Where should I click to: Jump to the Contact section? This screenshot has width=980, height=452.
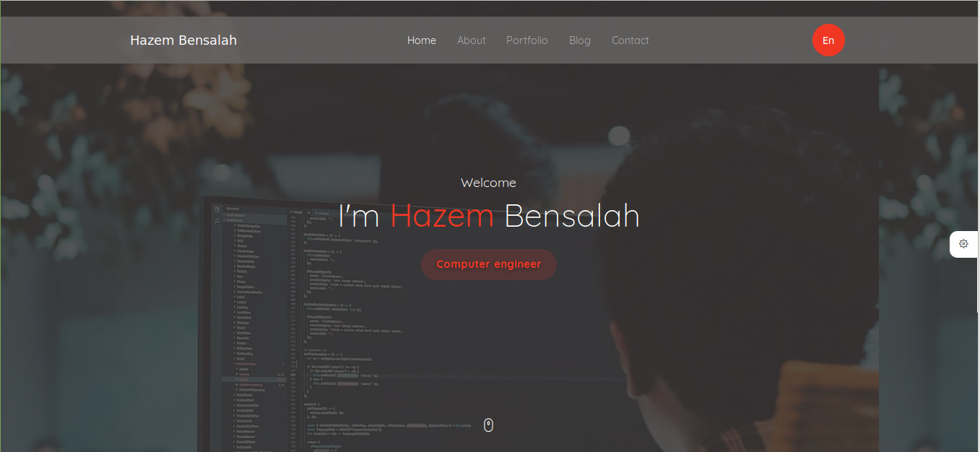630,40
